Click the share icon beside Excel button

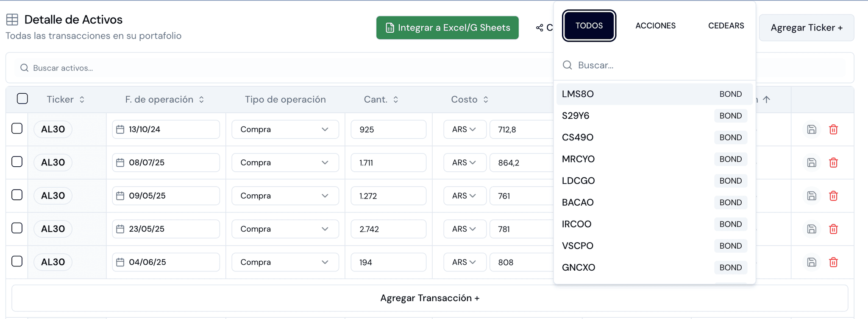pyautogui.click(x=540, y=28)
